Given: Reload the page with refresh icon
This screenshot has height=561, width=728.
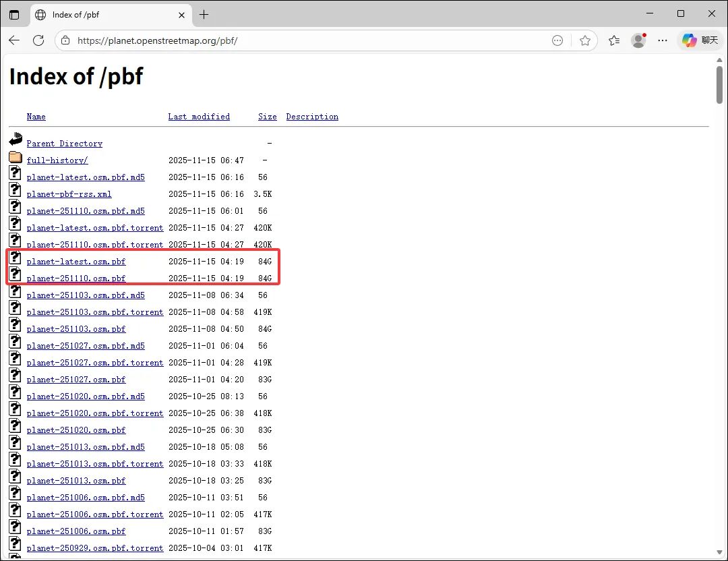Looking at the screenshot, I should point(38,40).
